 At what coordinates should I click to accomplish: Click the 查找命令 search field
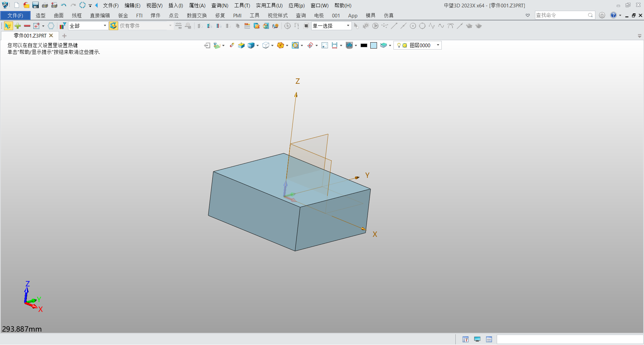pyautogui.click(x=565, y=15)
